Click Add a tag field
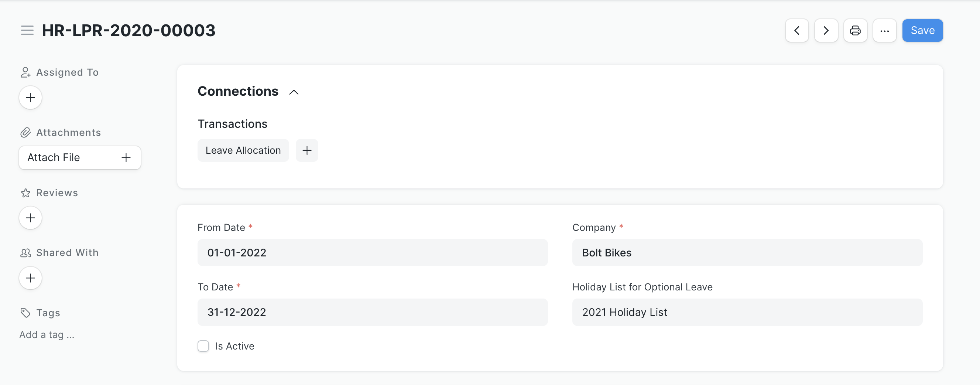The image size is (980, 385). (47, 335)
